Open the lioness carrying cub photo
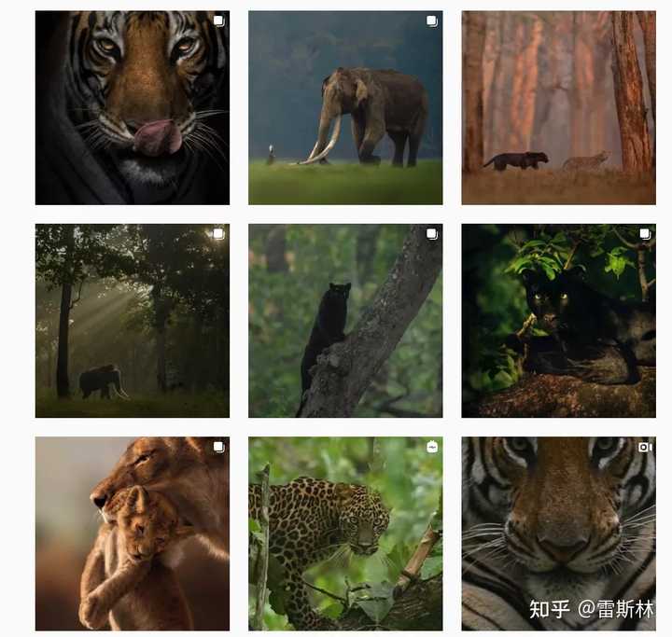 pos(133,533)
